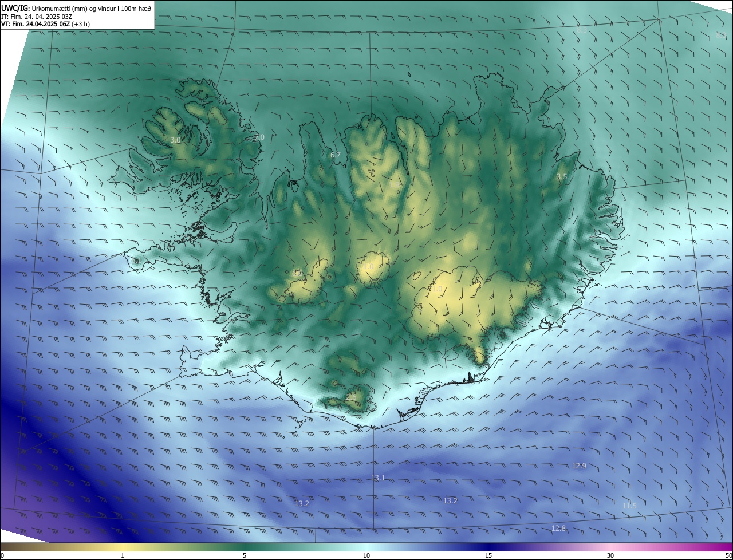Click the 1.0 value on Hofsjökull glacier
The image size is (733, 560).
pyautogui.click(x=368, y=267)
